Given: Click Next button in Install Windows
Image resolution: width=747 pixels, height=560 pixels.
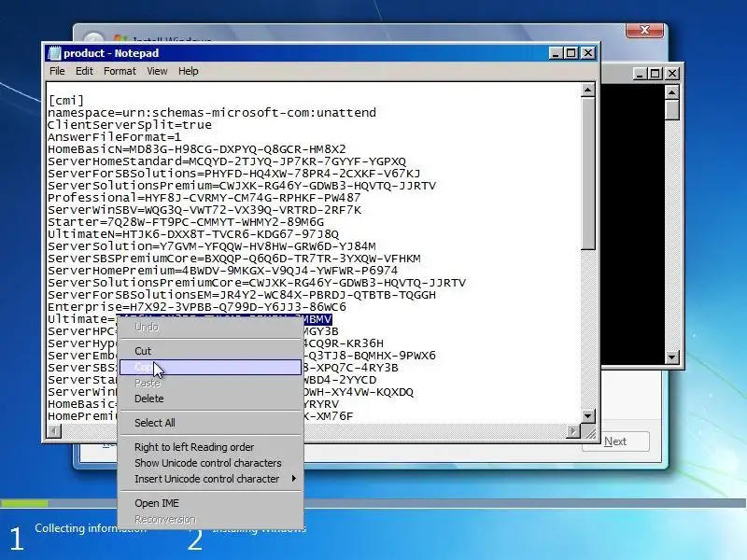Looking at the screenshot, I should tap(615, 441).
